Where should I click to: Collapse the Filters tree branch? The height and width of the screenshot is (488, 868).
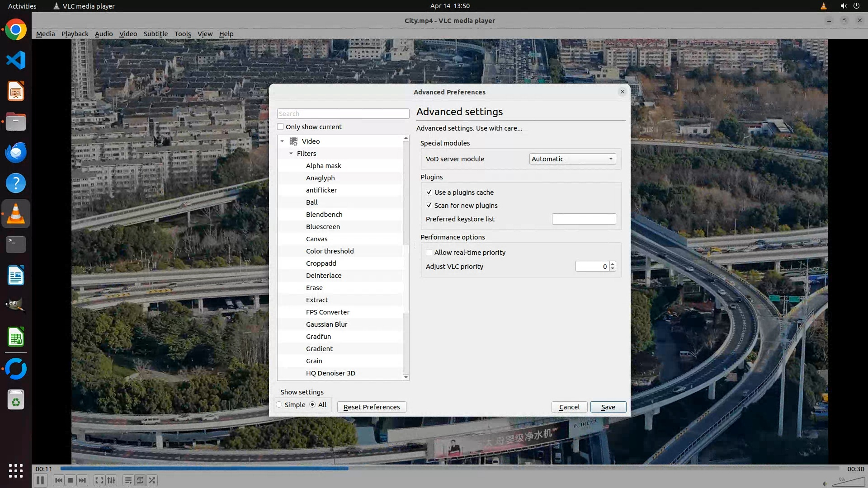tap(291, 154)
